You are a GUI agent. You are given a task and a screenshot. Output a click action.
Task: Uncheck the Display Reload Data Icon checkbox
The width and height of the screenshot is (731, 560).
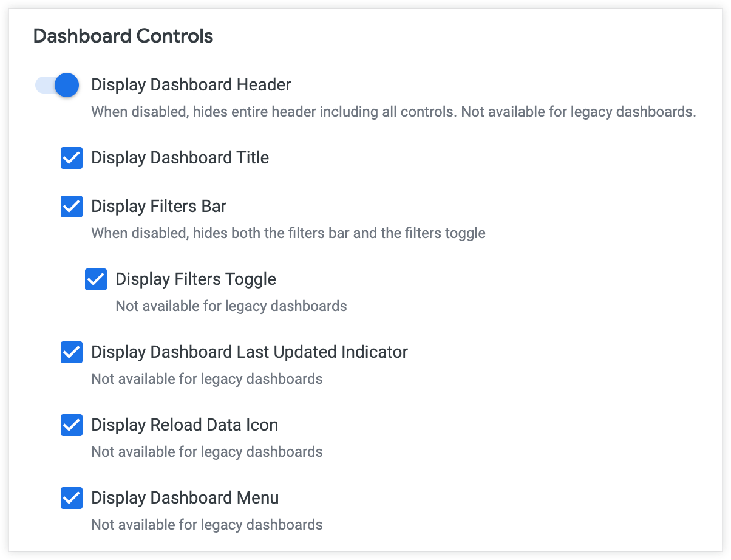tap(72, 425)
